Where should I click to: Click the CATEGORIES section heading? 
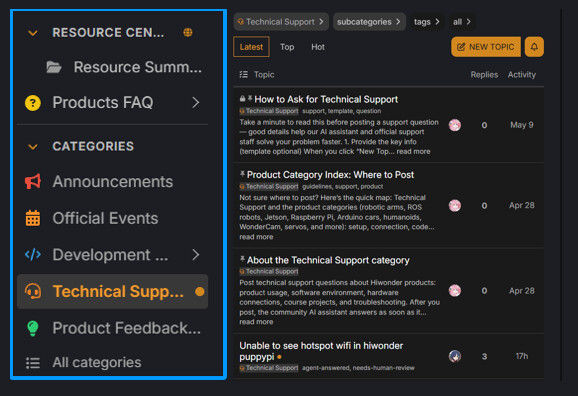(x=93, y=146)
